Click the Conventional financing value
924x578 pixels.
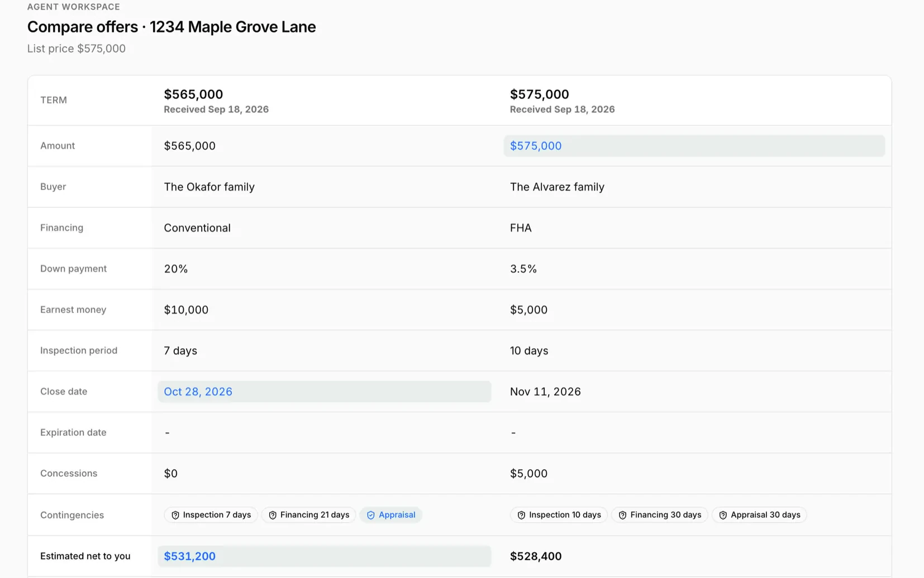pyautogui.click(x=197, y=228)
